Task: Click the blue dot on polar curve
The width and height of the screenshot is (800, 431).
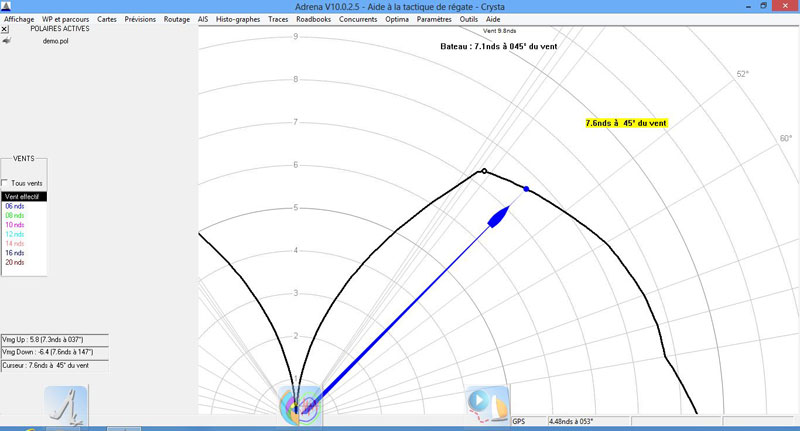Action: [527, 189]
